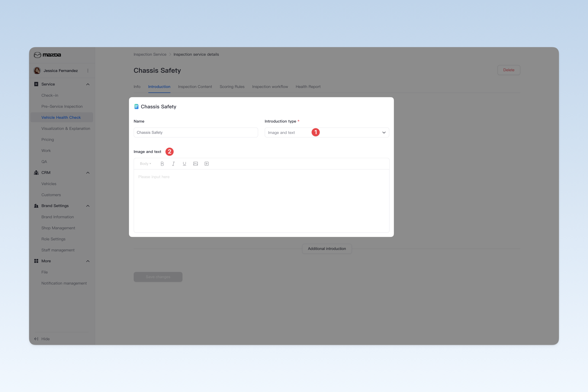Open Pricing in the sidebar
Image resolution: width=588 pixels, height=392 pixels.
pyautogui.click(x=48, y=139)
